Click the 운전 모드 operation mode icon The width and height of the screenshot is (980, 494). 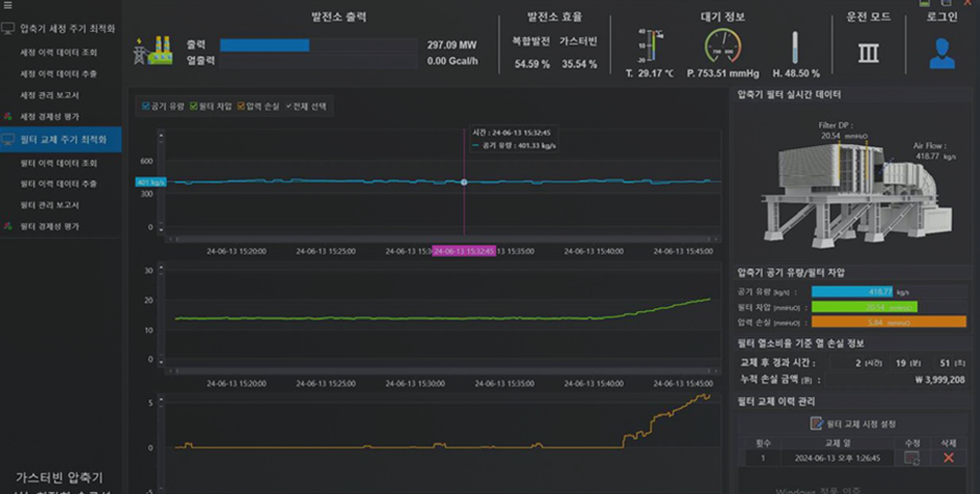tap(868, 52)
